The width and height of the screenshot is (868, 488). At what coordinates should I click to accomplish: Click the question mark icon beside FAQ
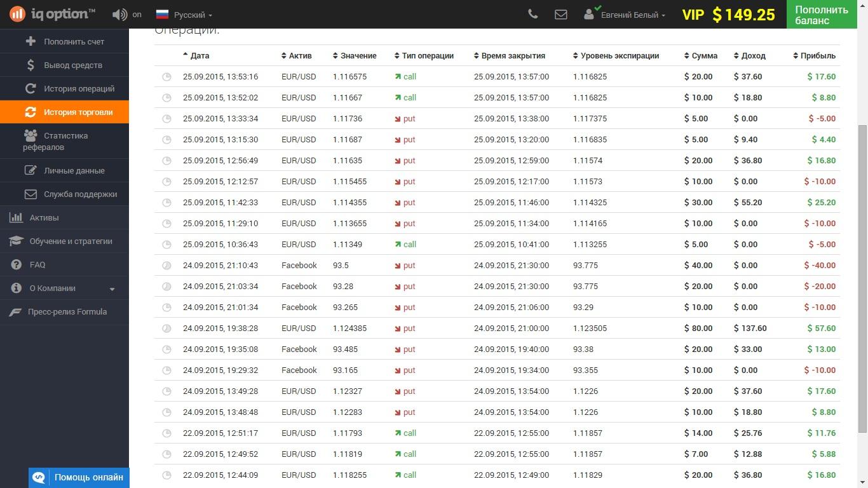pos(17,265)
